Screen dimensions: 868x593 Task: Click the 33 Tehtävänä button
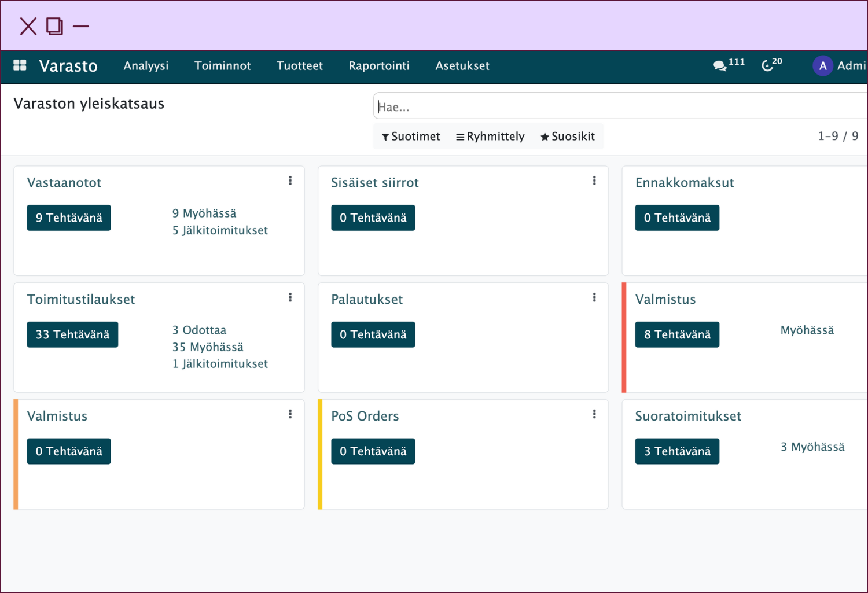[x=72, y=335]
